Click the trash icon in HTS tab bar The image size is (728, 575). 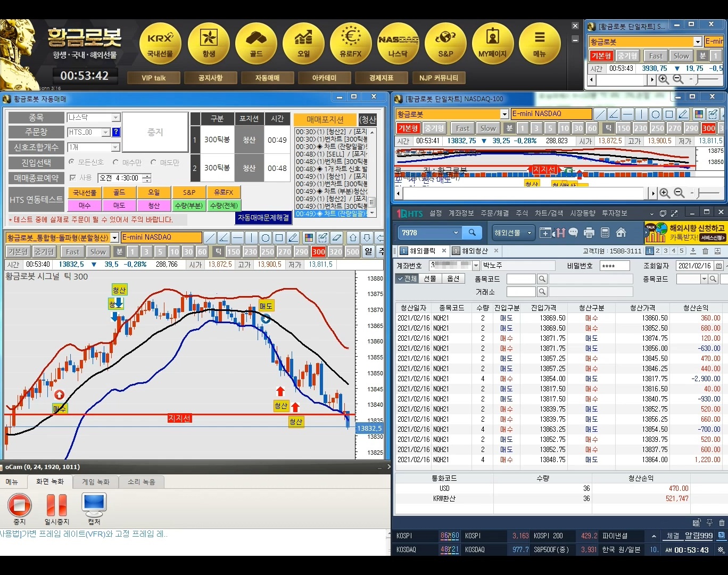pos(705,251)
